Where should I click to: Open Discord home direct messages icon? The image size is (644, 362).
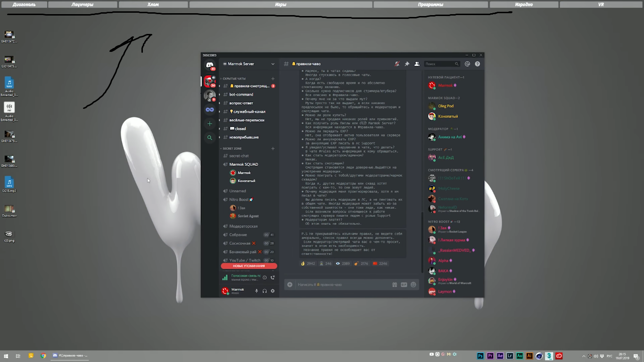click(210, 65)
